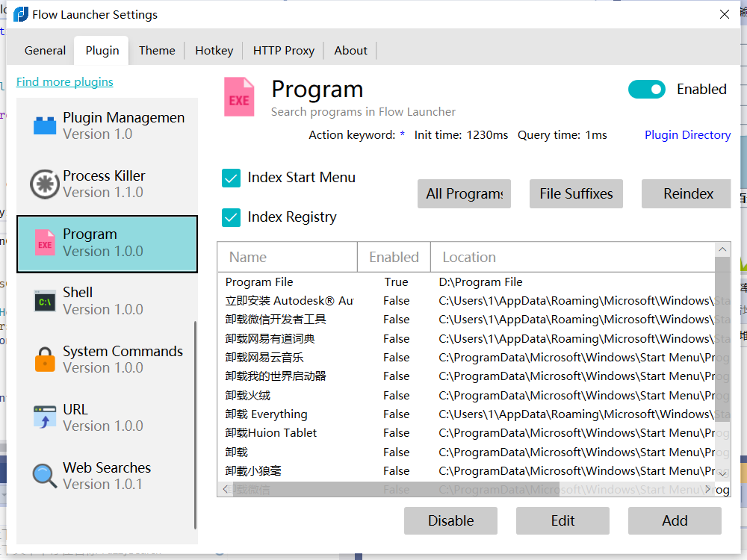Image resolution: width=747 pixels, height=560 pixels.
Task: Click the D:\Program File location cell
Action: [x=480, y=282]
